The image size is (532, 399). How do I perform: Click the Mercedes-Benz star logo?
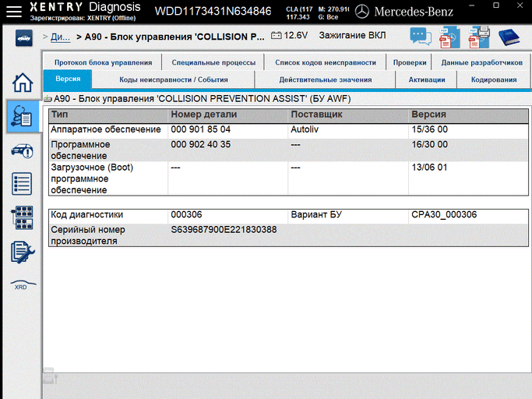pyautogui.click(x=361, y=12)
